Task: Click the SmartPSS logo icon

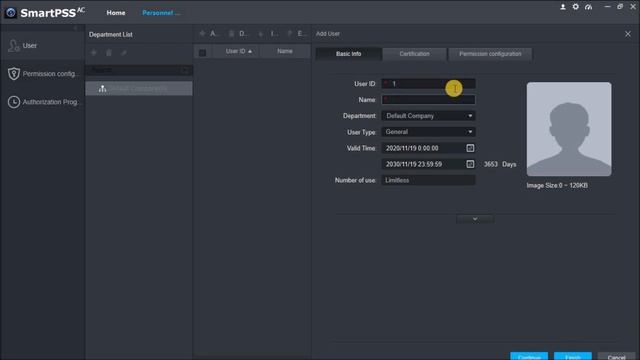Action: click(11, 13)
